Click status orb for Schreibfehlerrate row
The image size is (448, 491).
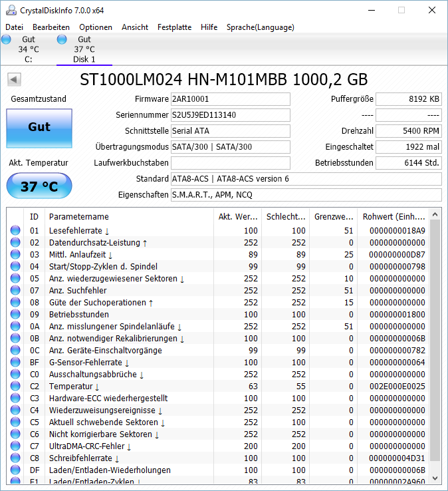(x=15, y=458)
